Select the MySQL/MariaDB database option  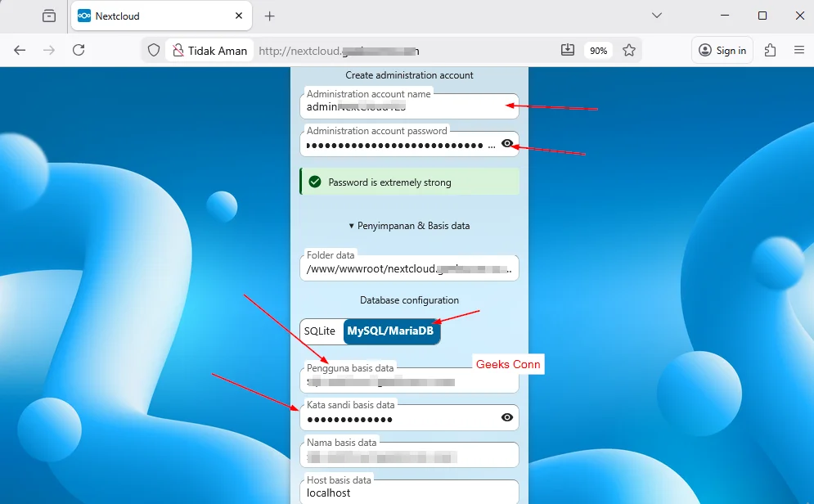click(x=392, y=331)
